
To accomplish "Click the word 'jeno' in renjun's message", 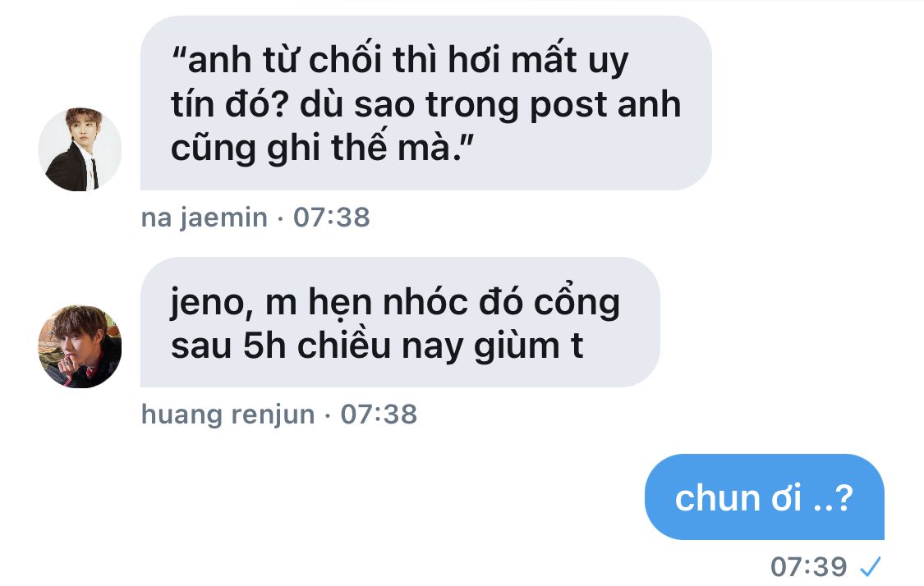I will (208, 304).
